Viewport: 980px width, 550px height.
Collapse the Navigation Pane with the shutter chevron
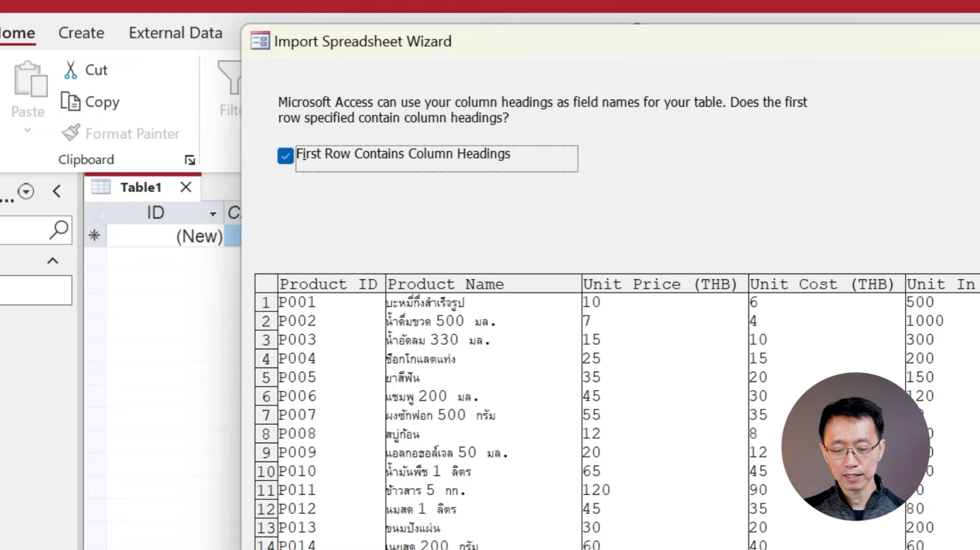coord(57,191)
